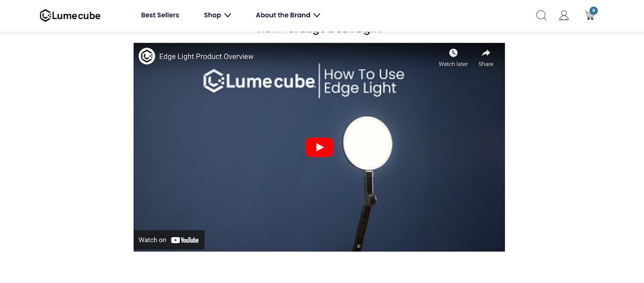644x283 pixels.
Task: Expand the Shop dropdown chevron
Action: [227, 15]
